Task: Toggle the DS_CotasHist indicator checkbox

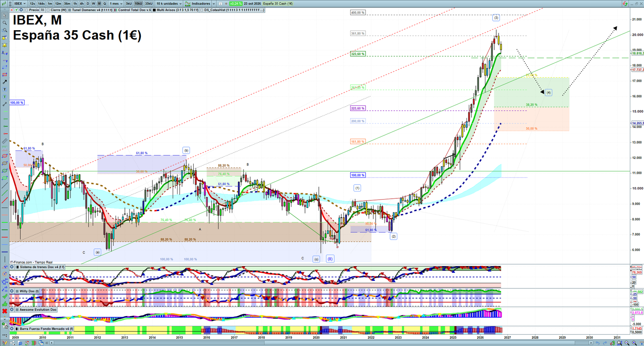Action: [x=202, y=10]
